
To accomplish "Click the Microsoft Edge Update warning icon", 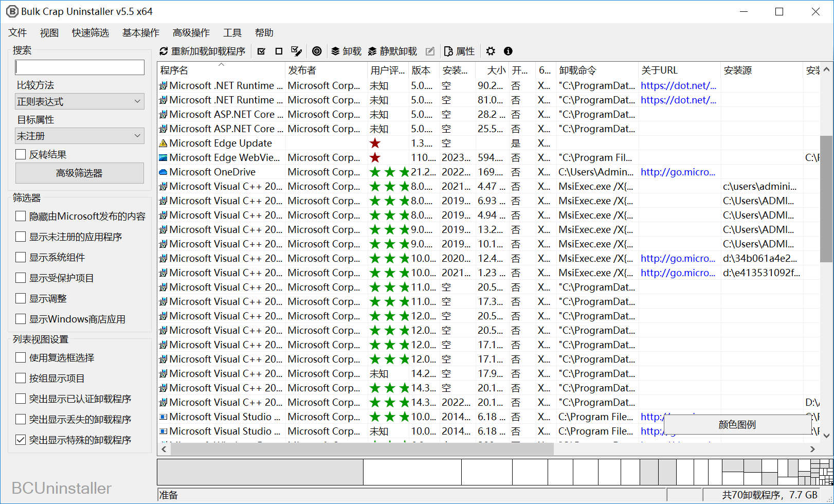I will coord(164,143).
